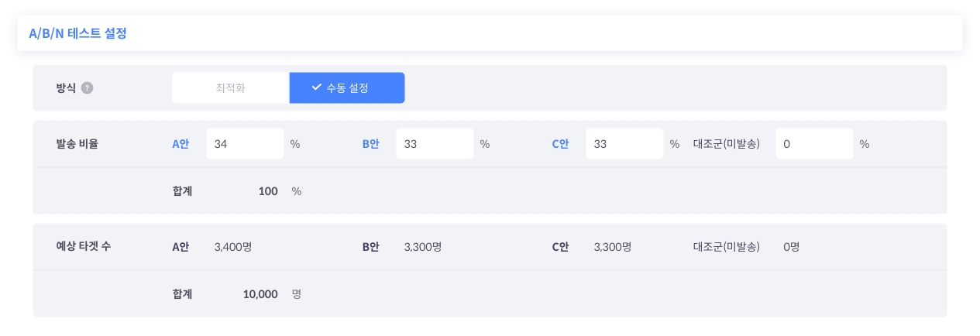Click the total expected target 10,000 value
The width and height of the screenshot is (980, 336).
[x=260, y=294]
